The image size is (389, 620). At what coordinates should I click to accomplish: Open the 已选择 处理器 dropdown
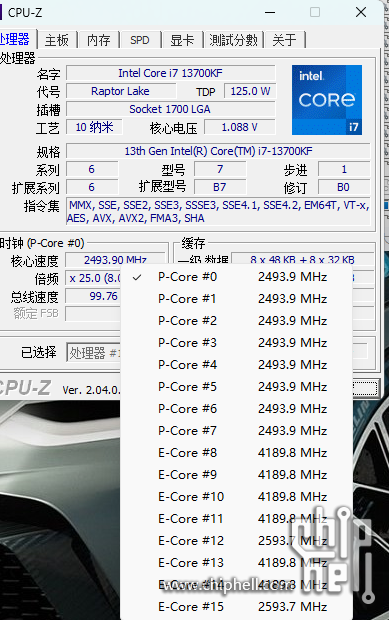pos(93,352)
